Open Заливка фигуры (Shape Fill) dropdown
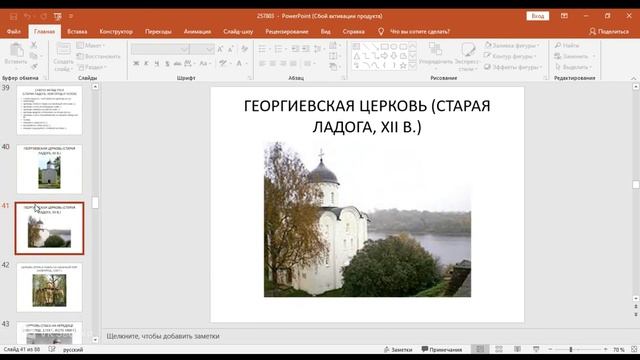This screenshot has height=360, width=640. point(513,45)
